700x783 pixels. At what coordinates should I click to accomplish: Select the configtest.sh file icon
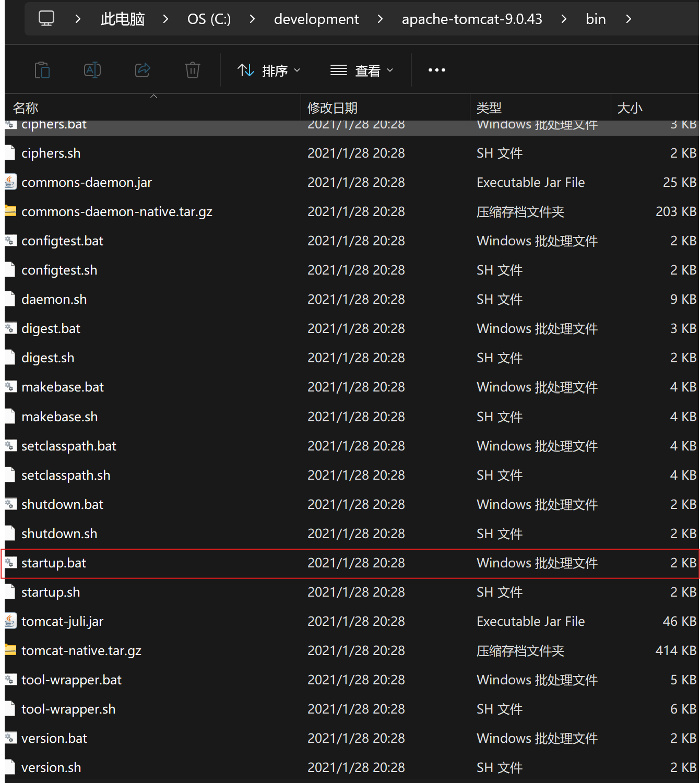[10, 269]
